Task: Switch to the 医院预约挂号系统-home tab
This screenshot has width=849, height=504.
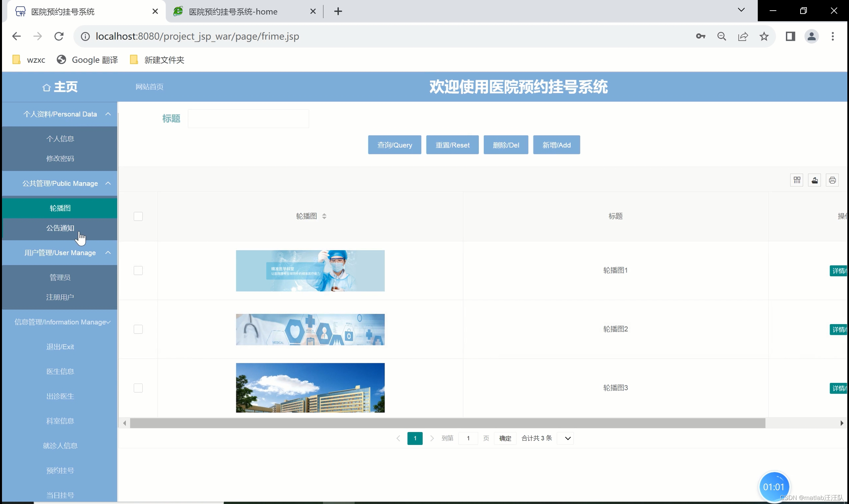Action: point(233,12)
